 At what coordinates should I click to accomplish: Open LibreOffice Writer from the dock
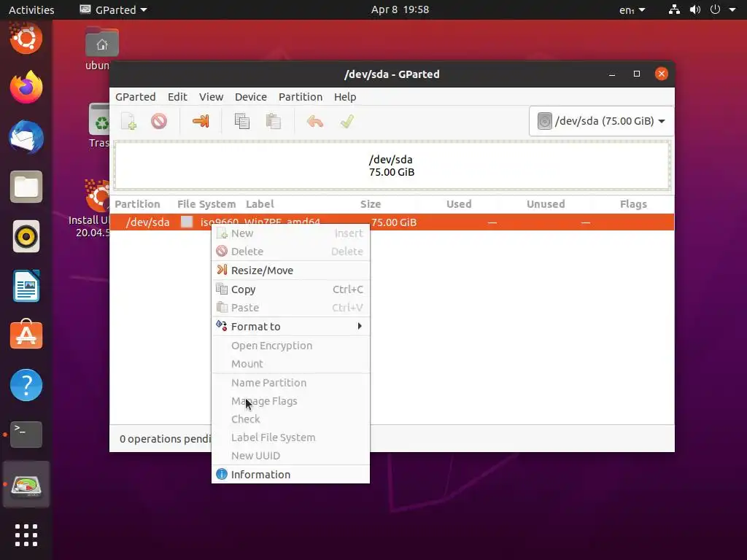pos(26,286)
